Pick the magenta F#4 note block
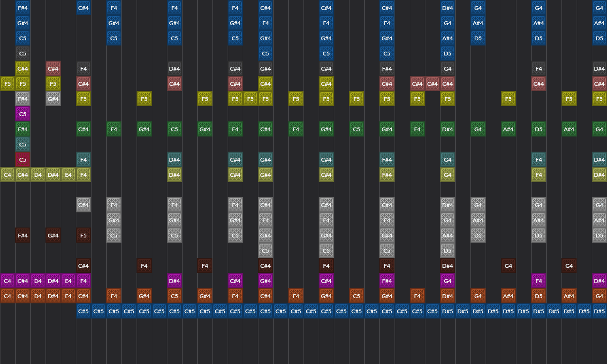The image size is (607, 364). pyautogui.click(x=387, y=281)
